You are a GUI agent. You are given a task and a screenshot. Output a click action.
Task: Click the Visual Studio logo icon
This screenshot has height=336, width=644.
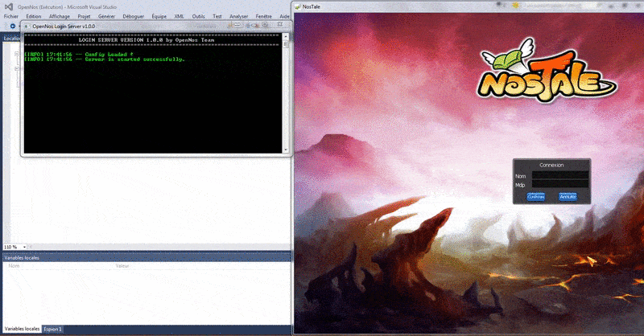8,6
